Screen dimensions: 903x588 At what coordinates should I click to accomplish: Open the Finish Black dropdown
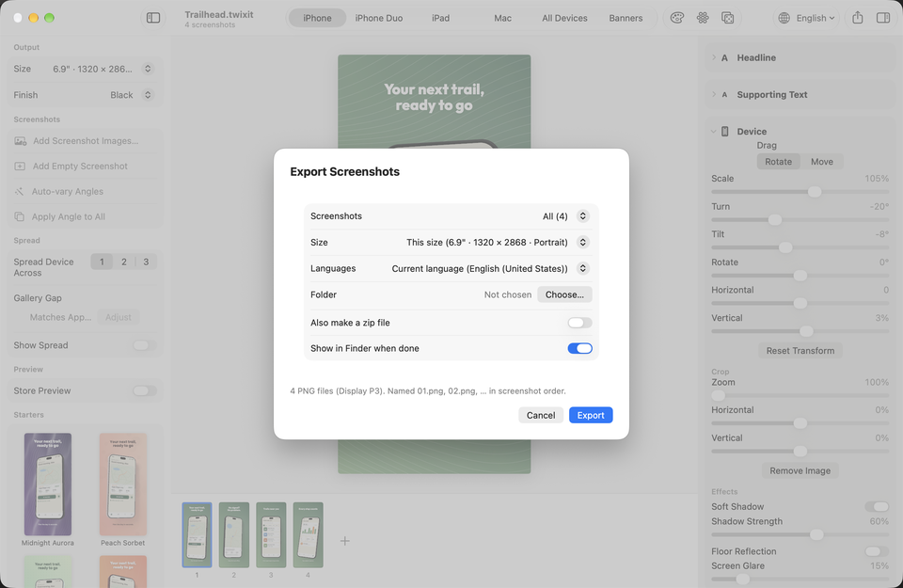pos(148,94)
